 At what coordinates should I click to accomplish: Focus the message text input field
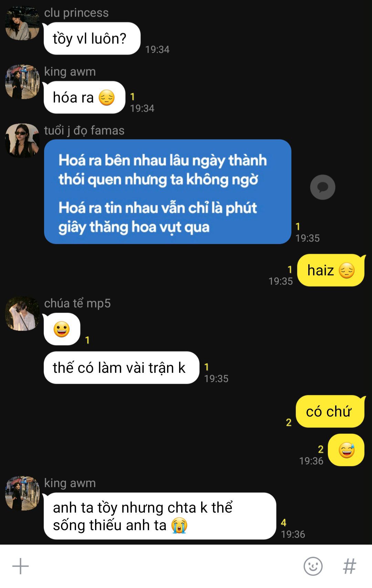click(165, 566)
